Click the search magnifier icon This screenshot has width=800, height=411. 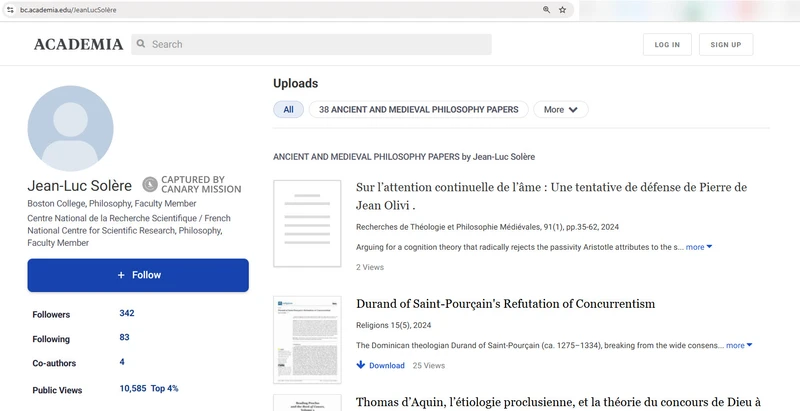[x=141, y=44]
